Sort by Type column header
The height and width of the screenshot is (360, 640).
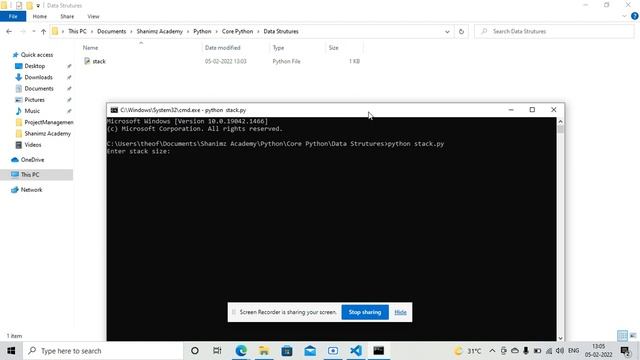(278, 48)
